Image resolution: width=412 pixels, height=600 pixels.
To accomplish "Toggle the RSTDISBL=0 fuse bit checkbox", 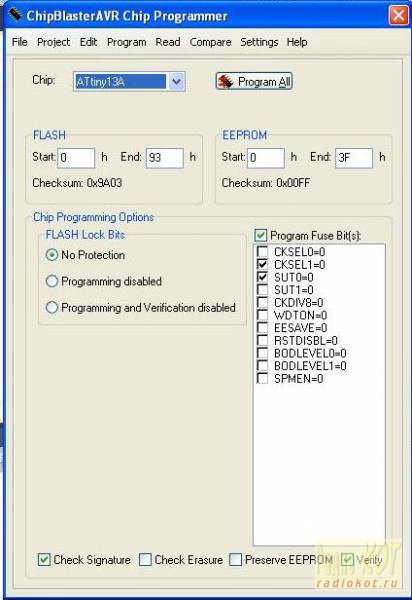I will [x=262, y=340].
